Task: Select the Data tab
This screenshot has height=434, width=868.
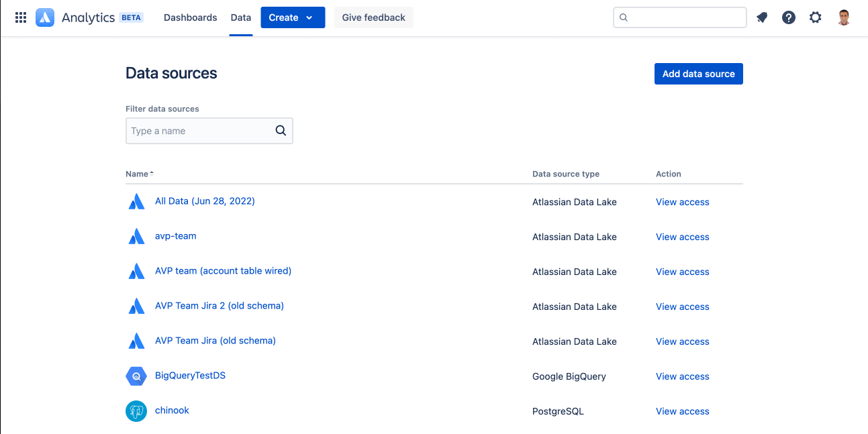Action: (x=241, y=17)
